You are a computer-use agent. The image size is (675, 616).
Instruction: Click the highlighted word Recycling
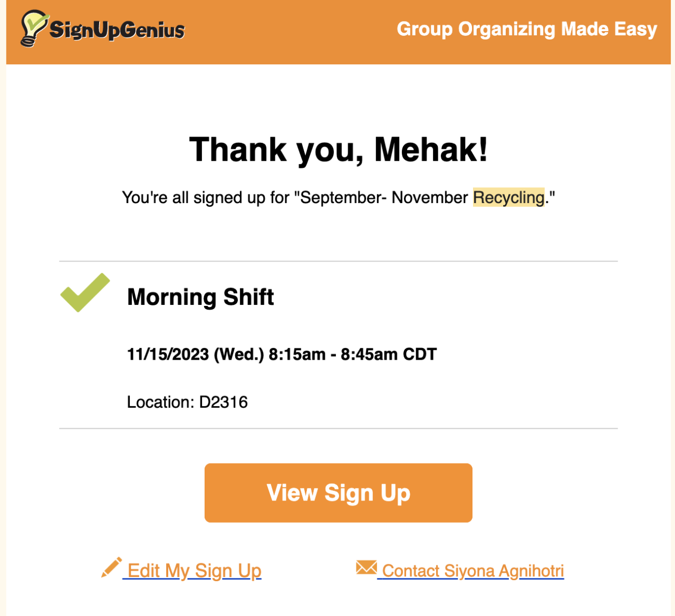click(x=508, y=197)
